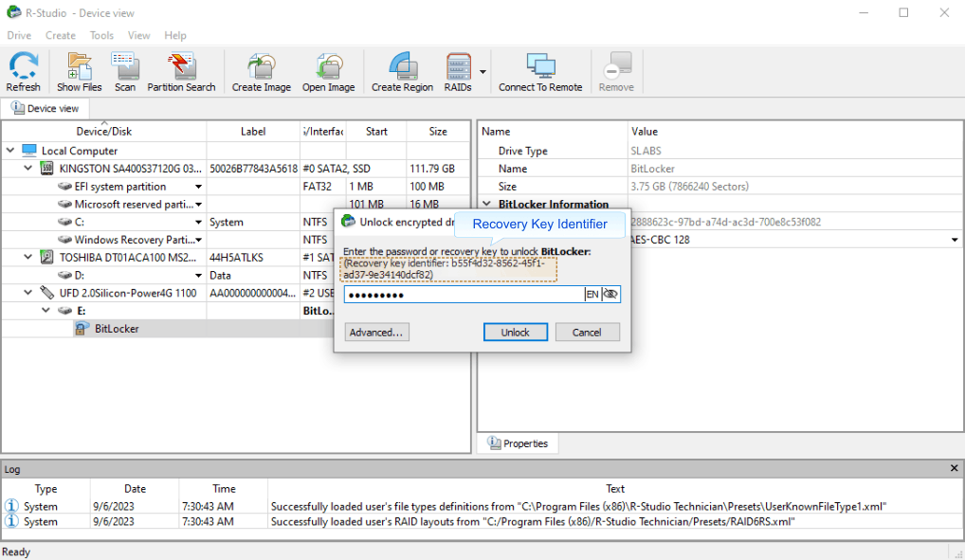Viewport: 965px width, 560px height.
Task: Click the Microsoft reserved partition icon
Action: pyautogui.click(x=64, y=204)
